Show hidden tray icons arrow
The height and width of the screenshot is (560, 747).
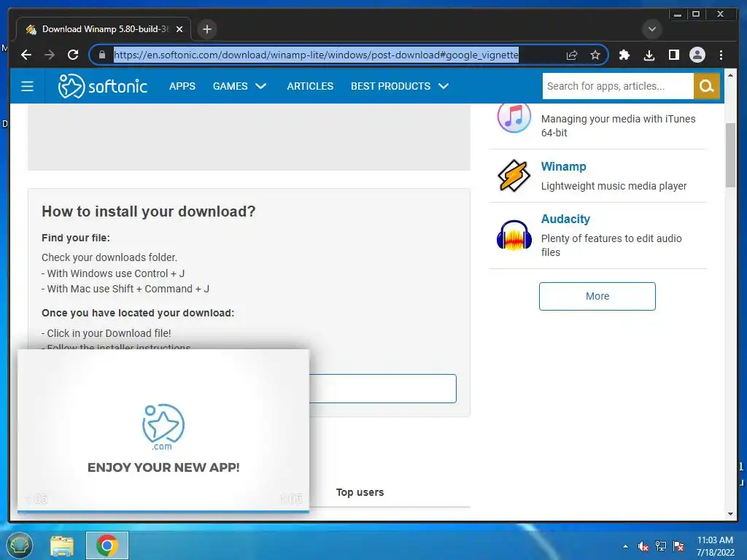pos(625,546)
